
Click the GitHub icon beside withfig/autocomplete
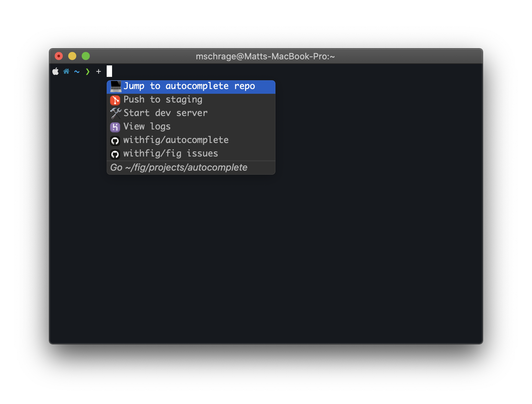(115, 141)
